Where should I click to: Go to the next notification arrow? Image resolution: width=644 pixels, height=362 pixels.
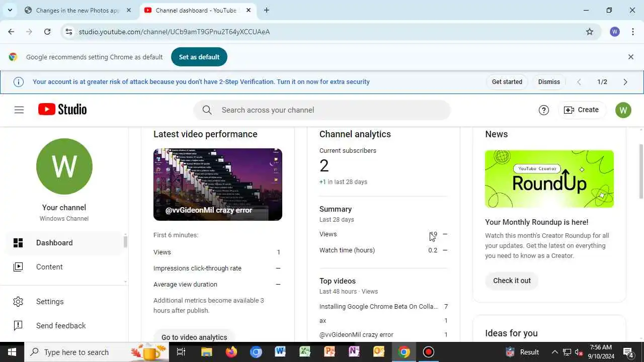[x=625, y=82]
